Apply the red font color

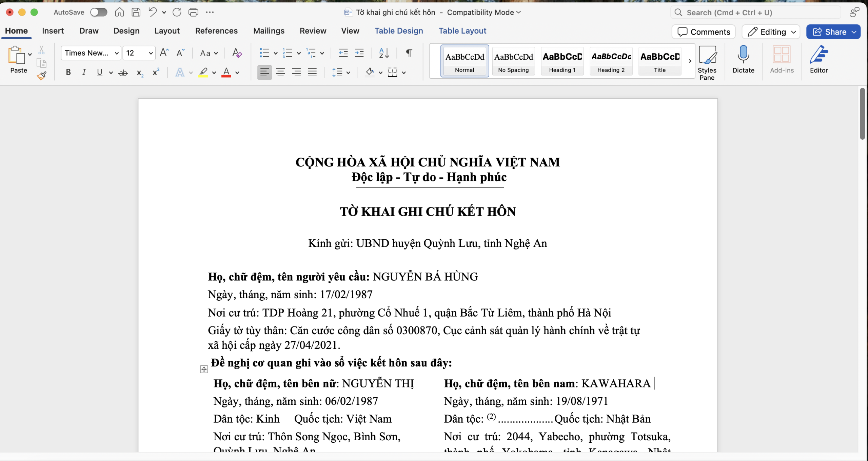(x=226, y=73)
